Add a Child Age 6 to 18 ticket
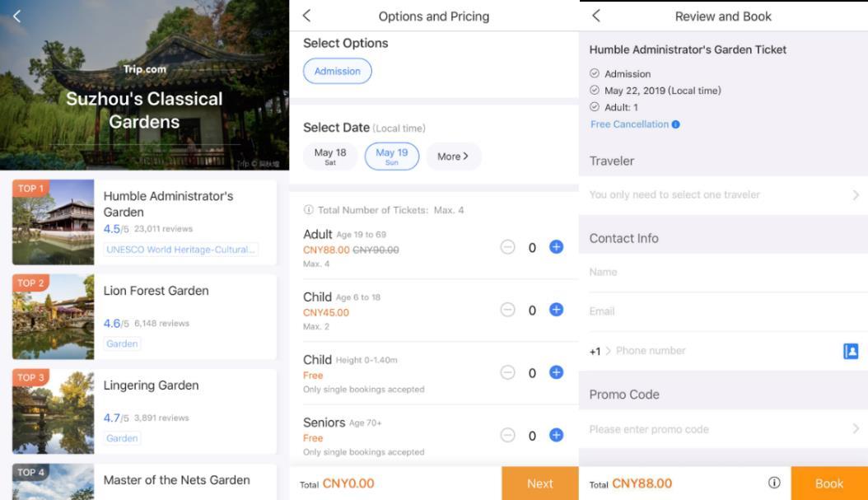The width and height of the screenshot is (868, 500). click(557, 310)
